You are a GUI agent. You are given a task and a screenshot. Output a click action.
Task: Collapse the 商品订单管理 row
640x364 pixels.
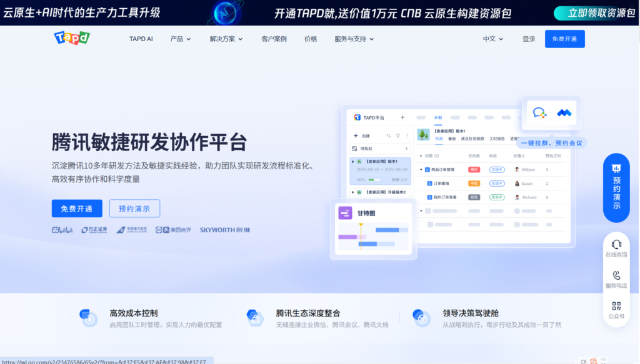[421, 170]
